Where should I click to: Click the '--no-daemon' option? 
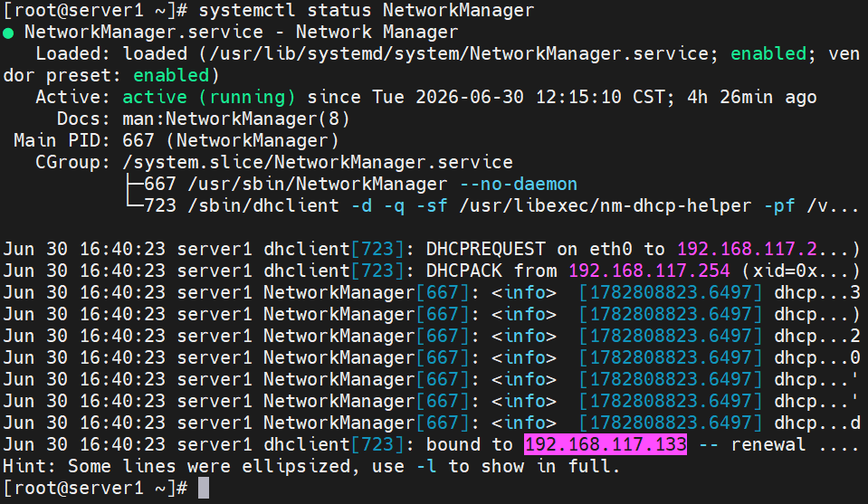(x=519, y=184)
